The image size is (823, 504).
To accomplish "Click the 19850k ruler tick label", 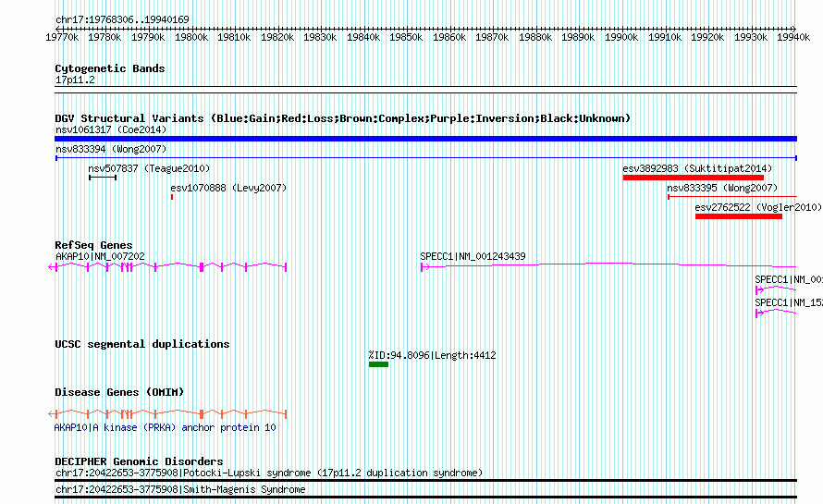I will tap(406, 37).
